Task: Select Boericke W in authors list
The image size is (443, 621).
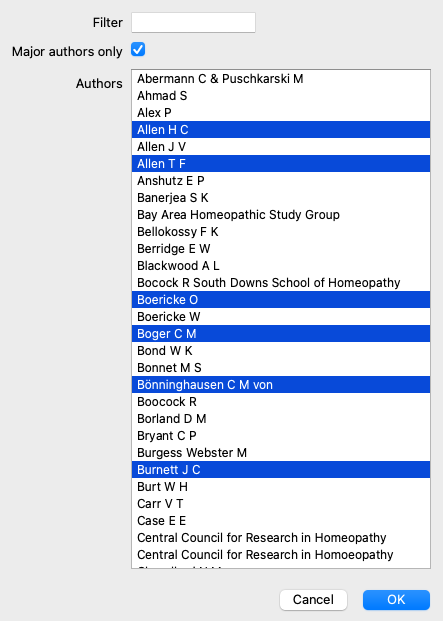Action: [281, 317]
